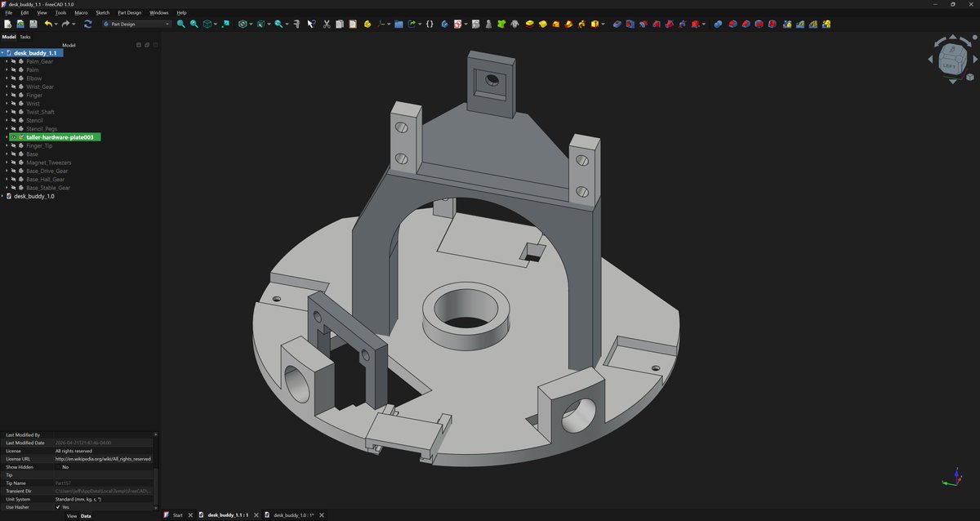
Task: Click the Redo arrow icon
Action: point(65,24)
